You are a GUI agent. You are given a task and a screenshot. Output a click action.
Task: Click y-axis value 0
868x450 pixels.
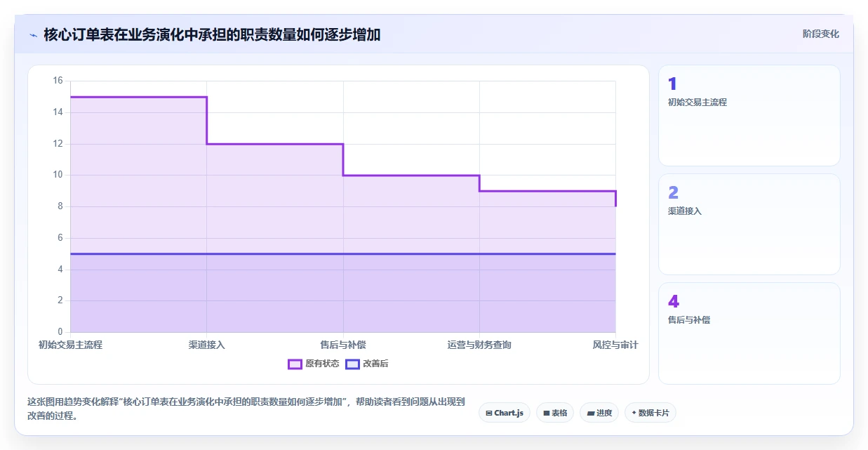(x=60, y=332)
